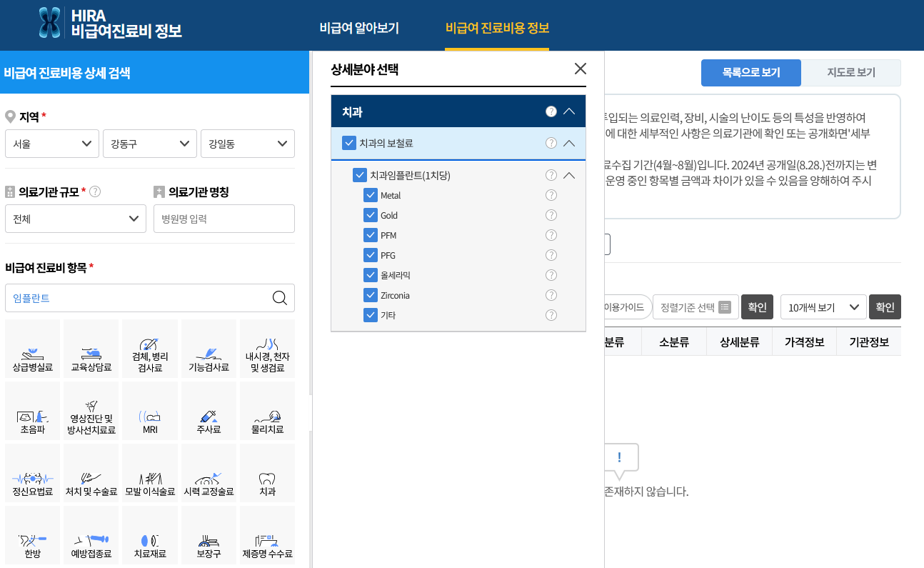Viewport: 924px width, 568px height.
Task: Collapse the 치과 section chevron
Action: pyautogui.click(x=569, y=111)
